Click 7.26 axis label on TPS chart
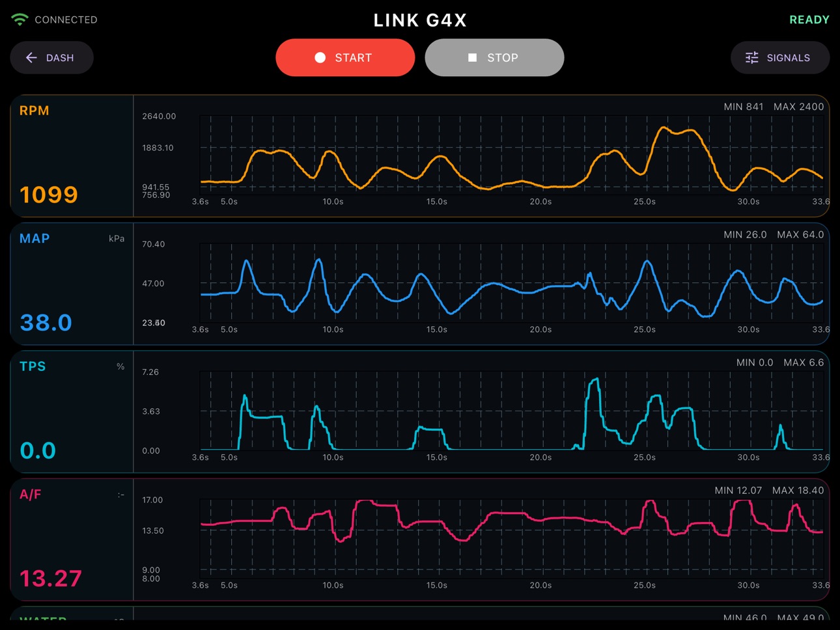Screen dimensions: 840x630 point(150,372)
